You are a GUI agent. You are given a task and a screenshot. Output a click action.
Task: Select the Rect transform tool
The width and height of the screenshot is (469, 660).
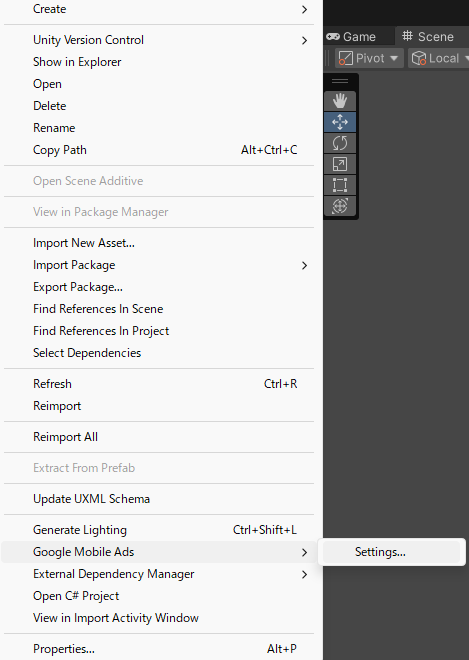(x=340, y=185)
